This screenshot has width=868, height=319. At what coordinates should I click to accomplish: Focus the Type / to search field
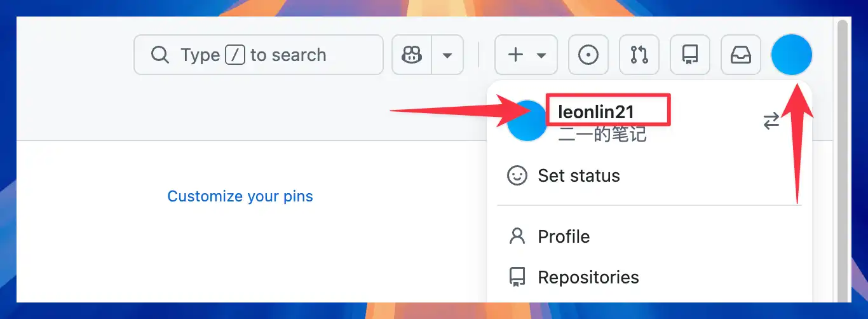click(259, 55)
